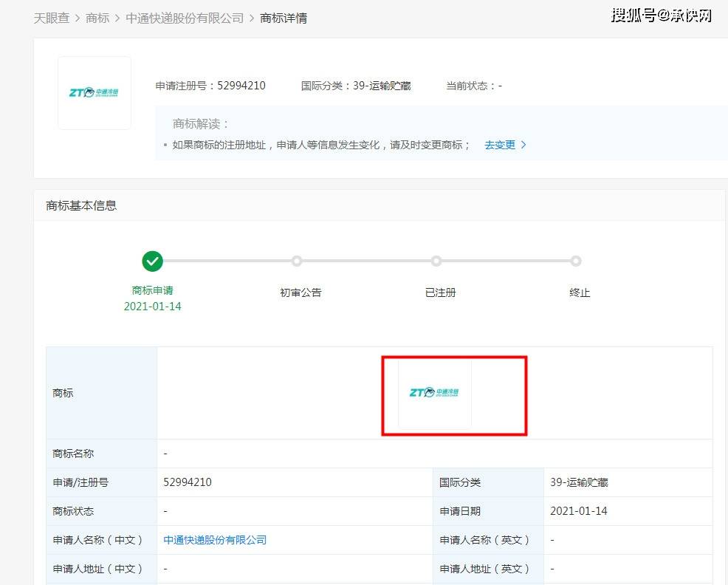Click the 商标基本信息 section heading
The image size is (728, 585).
(x=81, y=205)
